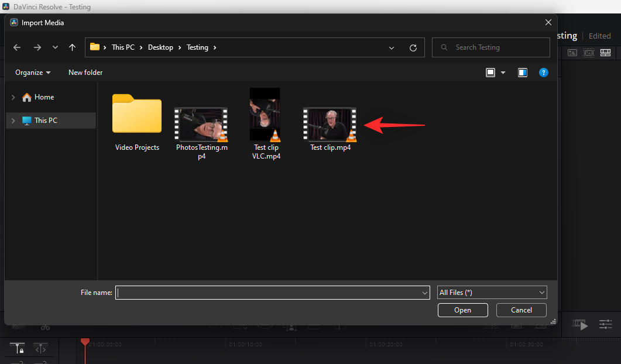Select Home in the navigation pane
Screen dimensions: 621x364
point(44,97)
